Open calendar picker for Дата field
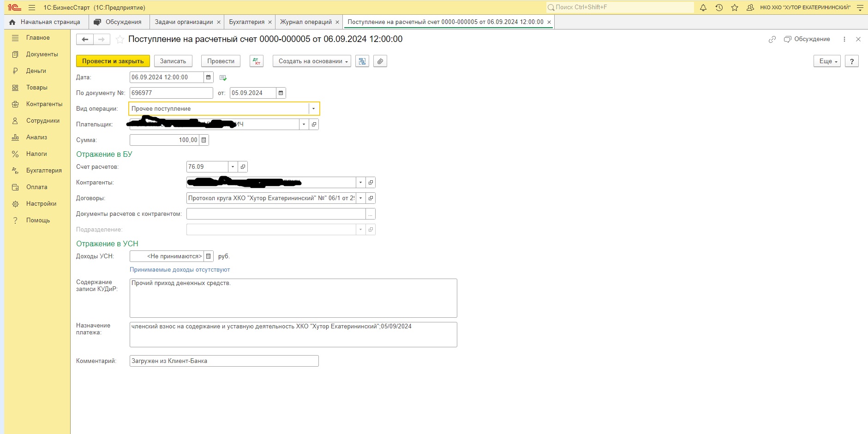868x434 pixels. (x=208, y=77)
